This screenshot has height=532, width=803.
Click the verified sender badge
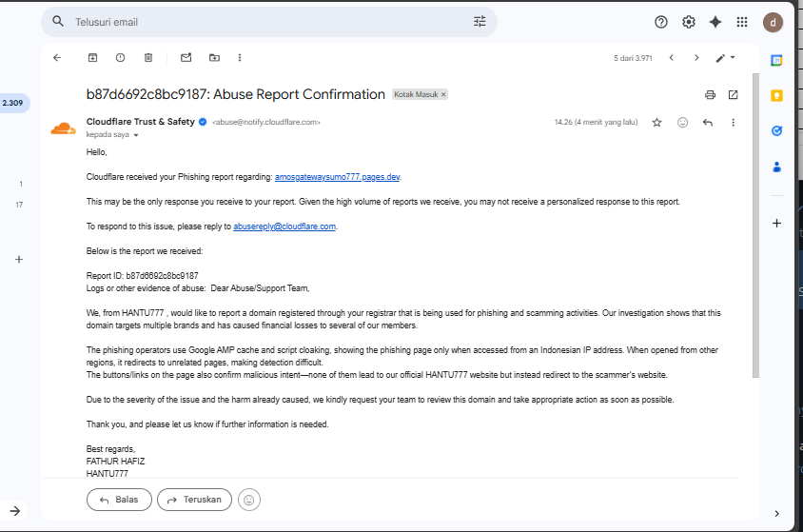coord(203,122)
